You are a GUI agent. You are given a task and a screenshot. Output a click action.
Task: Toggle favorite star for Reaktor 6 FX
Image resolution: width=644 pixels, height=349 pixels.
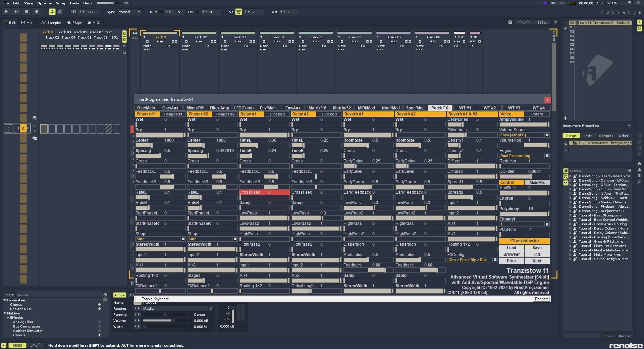click(x=99, y=309)
